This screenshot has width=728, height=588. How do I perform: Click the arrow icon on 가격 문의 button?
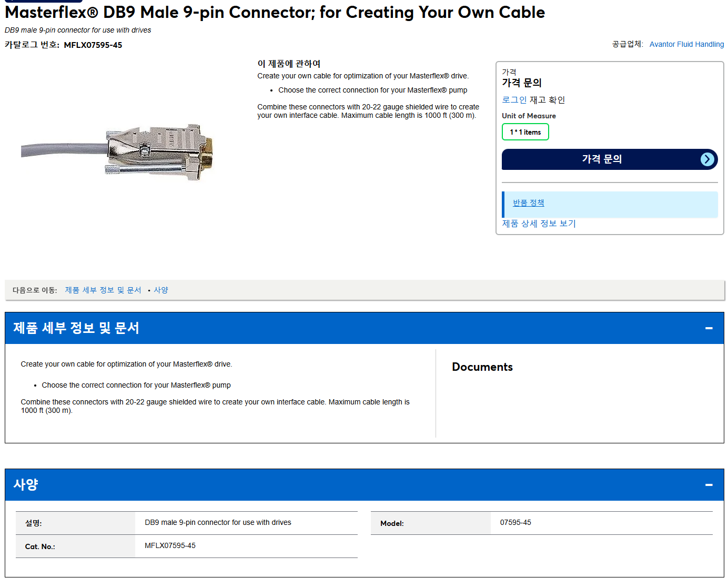click(707, 159)
